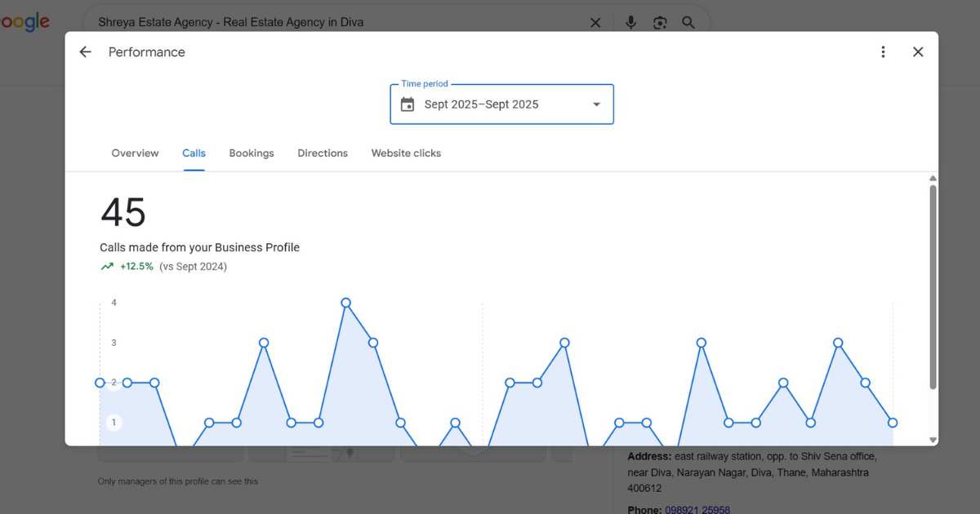Open Google Lens camera search
The width and height of the screenshot is (980, 514).
click(660, 22)
